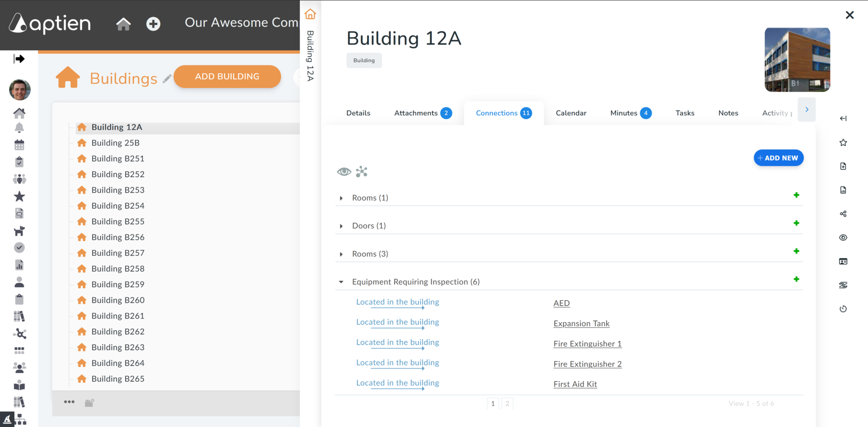Select Building B265 in list
The image size is (868, 427).
(x=118, y=379)
